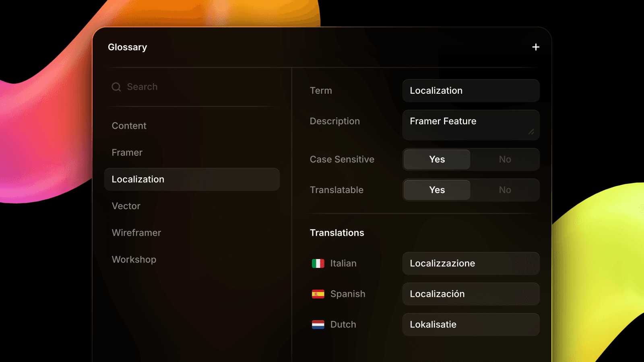Enable Translatable with the Yes option

pos(437,190)
